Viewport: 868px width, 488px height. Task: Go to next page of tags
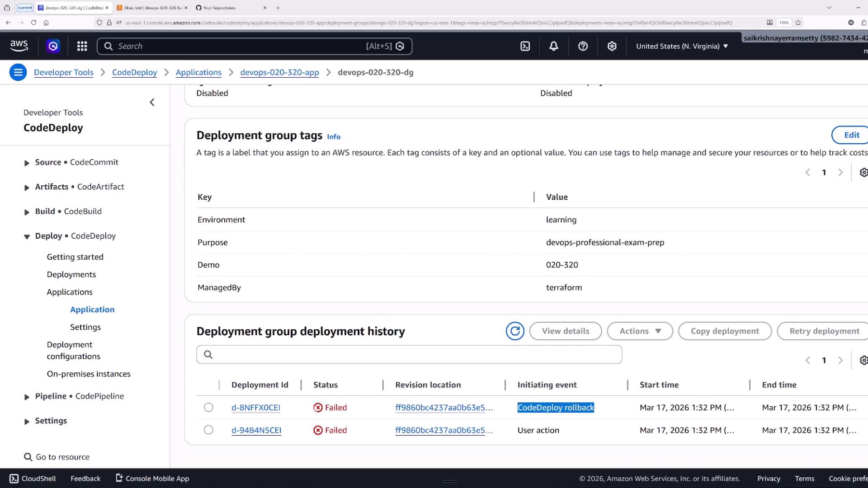click(840, 173)
